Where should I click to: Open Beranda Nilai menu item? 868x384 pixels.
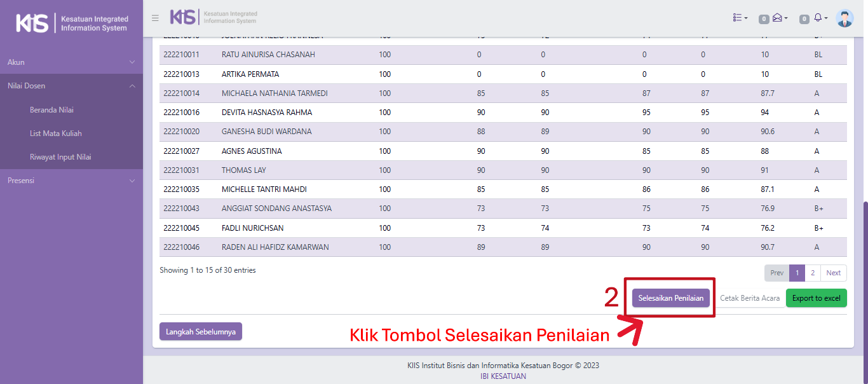pos(51,110)
